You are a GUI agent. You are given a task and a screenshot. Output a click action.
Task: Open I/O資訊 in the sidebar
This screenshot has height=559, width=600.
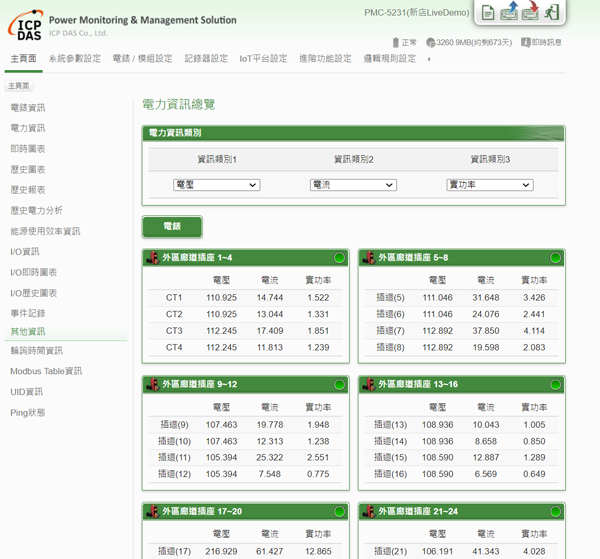click(x=24, y=252)
